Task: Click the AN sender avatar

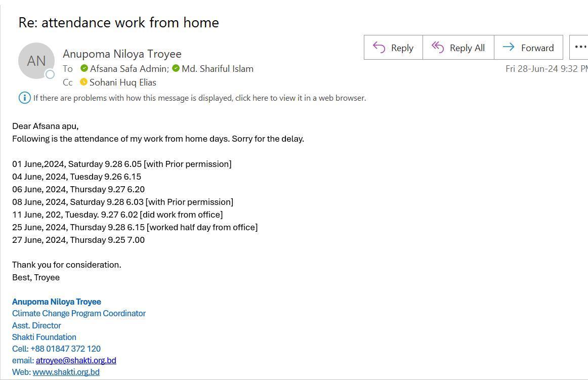Action: click(36, 61)
